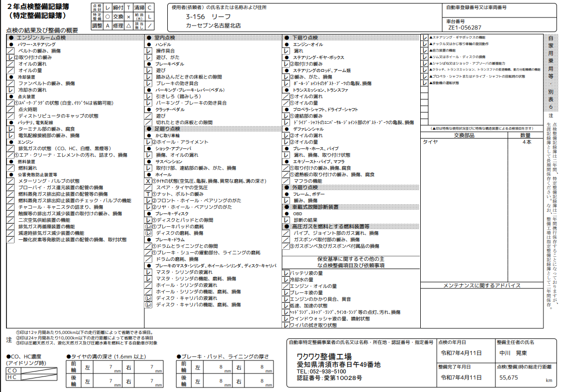
Task: Toggle the エンジン・オイル 漏れ checkbox
Action: point(286,51)
